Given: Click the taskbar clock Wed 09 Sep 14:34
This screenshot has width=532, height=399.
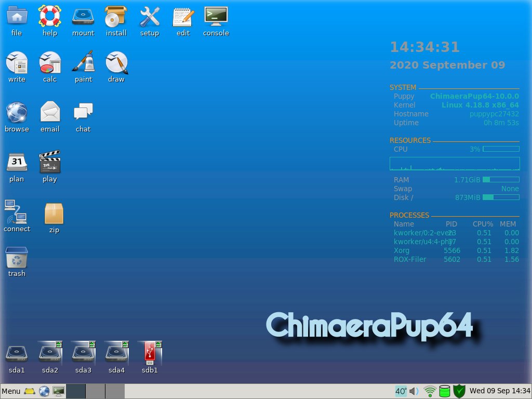Looking at the screenshot, I should pyautogui.click(x=500, y=391).
